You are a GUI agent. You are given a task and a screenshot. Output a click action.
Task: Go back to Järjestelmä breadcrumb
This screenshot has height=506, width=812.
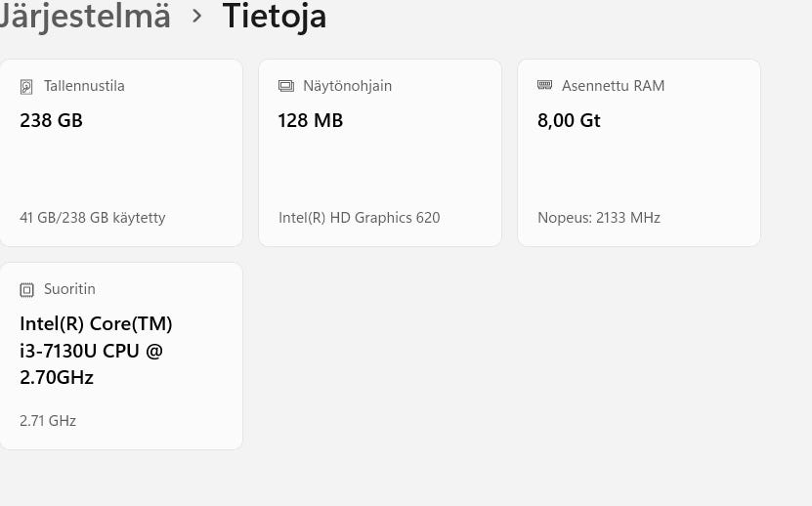pyautogui.click(x=86, y=17)
